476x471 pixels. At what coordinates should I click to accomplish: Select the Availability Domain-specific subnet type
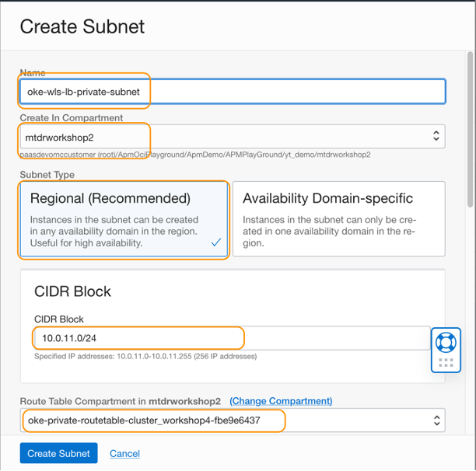tap(327, 198)
